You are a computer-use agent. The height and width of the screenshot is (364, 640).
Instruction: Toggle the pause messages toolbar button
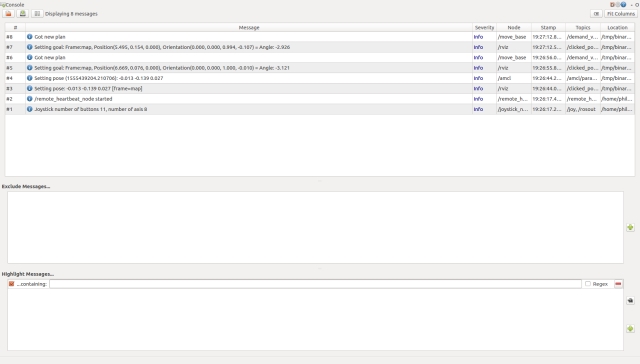click(x=37, y=13)
